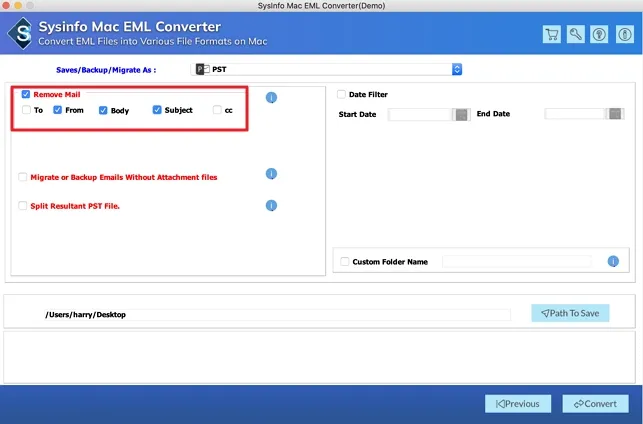Uncheck the From checkbox
Viewport: 643px width, 424px height.
point(57,110)
